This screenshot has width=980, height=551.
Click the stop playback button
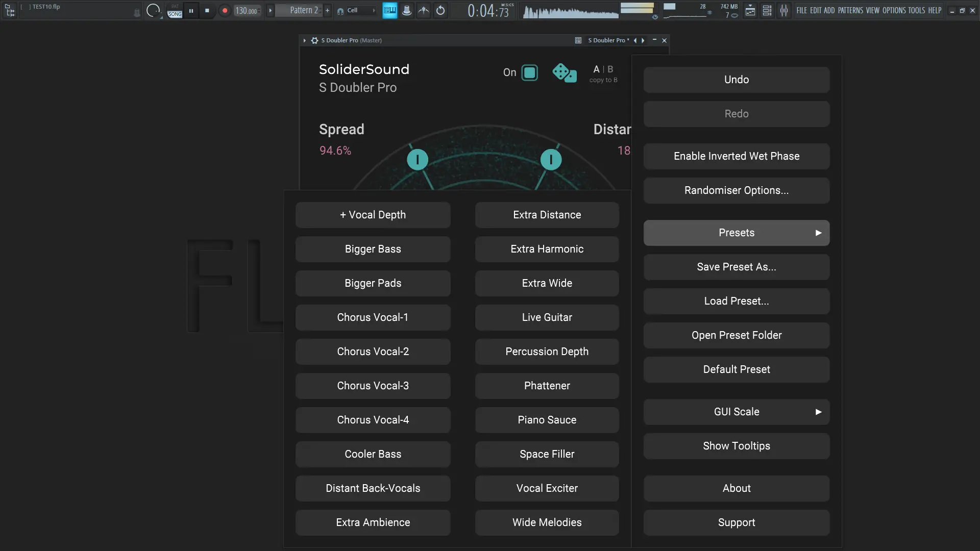tap(207, 10)
